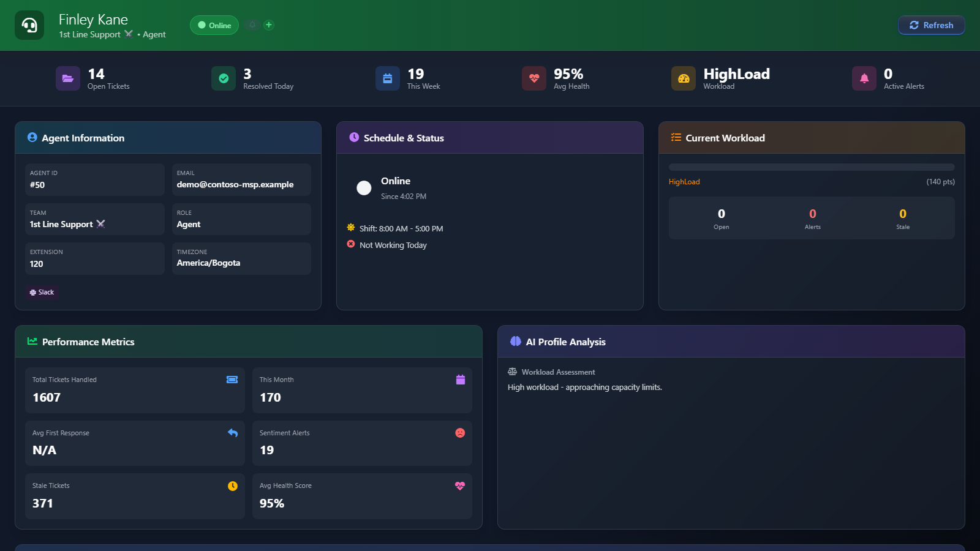Image resolution: width=980 pixels, height=551 pixels.
Task: Click the dim bell icon beside Online badge
Action: pyautogui.click(x=252, y=25)
